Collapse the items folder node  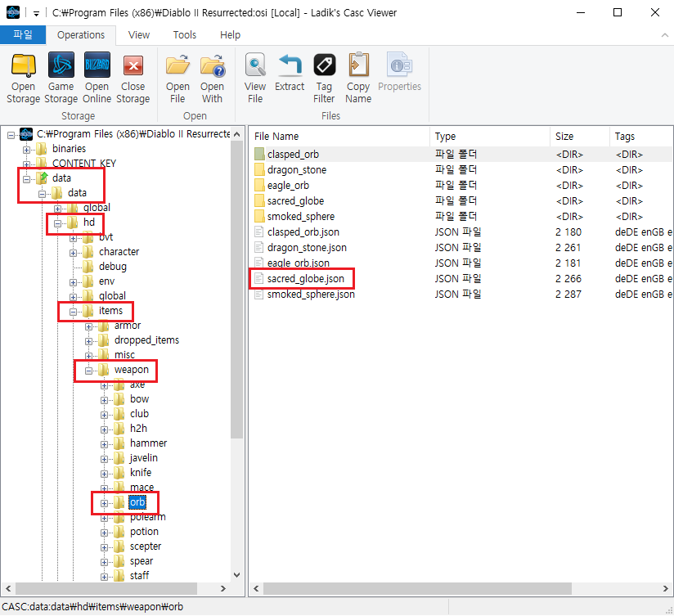[x=73, y=312]
